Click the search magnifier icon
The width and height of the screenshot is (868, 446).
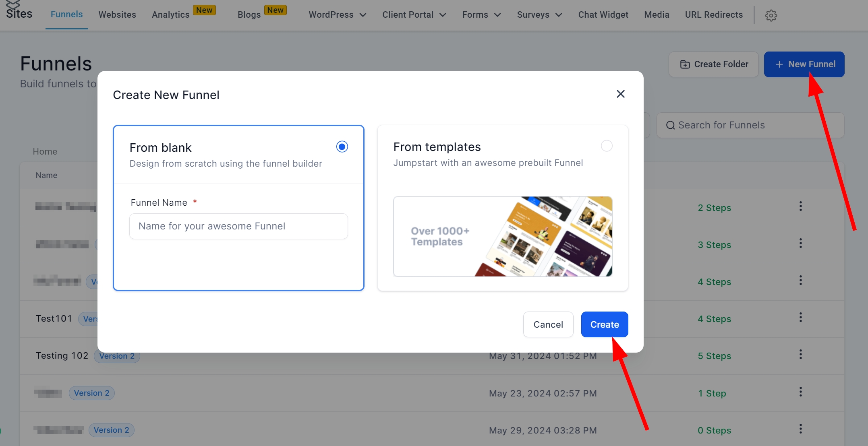(x=670, y=125)
